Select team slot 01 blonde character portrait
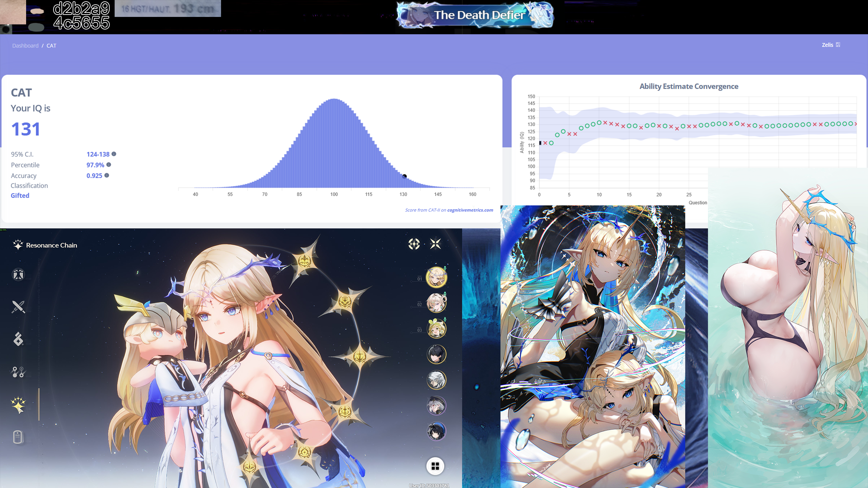Image resolution: width=868 pixels, height=488 pixels. pyautogui.click(x=436, y=277)
